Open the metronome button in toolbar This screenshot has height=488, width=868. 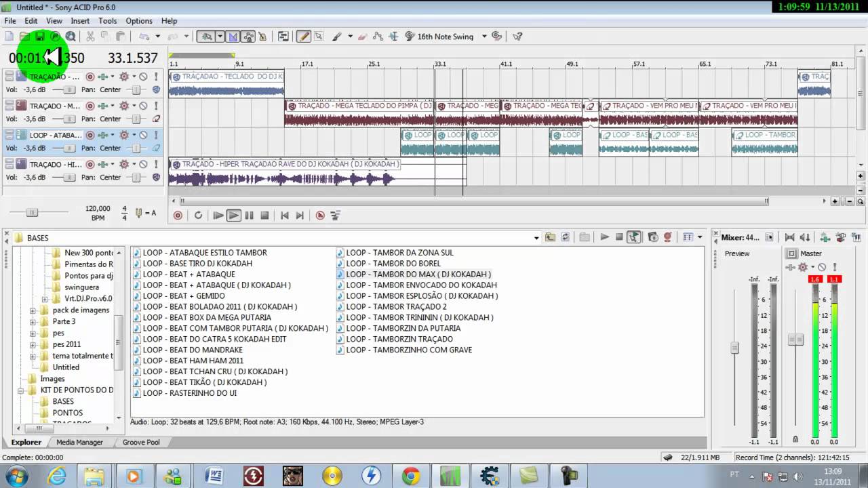point(262,37)
